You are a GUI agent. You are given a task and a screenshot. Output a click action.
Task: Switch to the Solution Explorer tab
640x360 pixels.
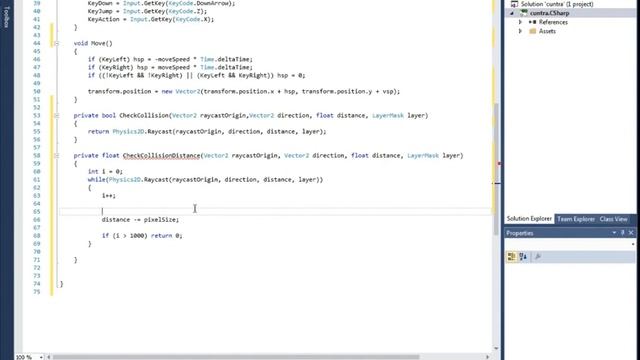[529, 219]
